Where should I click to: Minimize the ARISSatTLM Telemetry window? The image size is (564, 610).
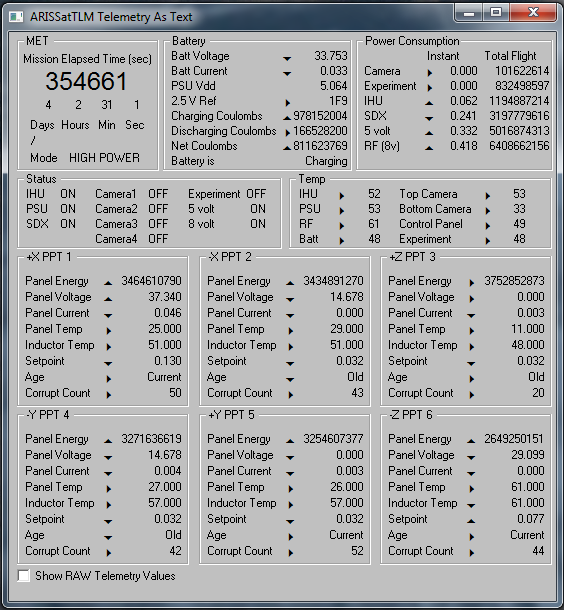(469, 12)
